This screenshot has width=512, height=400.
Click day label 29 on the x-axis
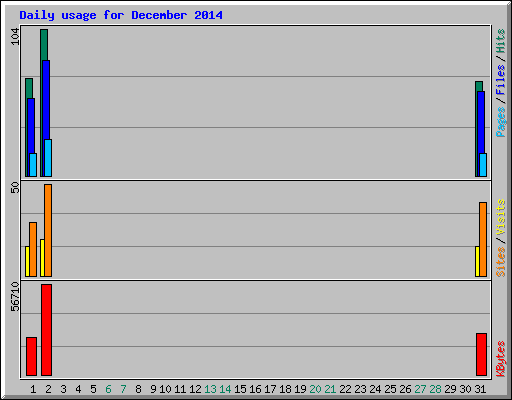[450, 389]
